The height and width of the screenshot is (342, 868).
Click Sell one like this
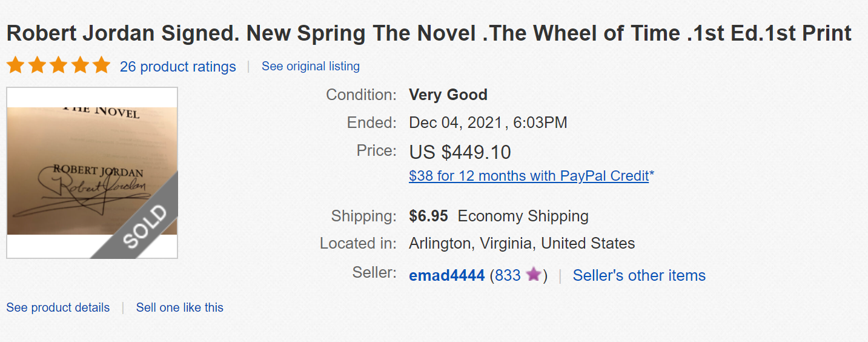click(179, 307)
